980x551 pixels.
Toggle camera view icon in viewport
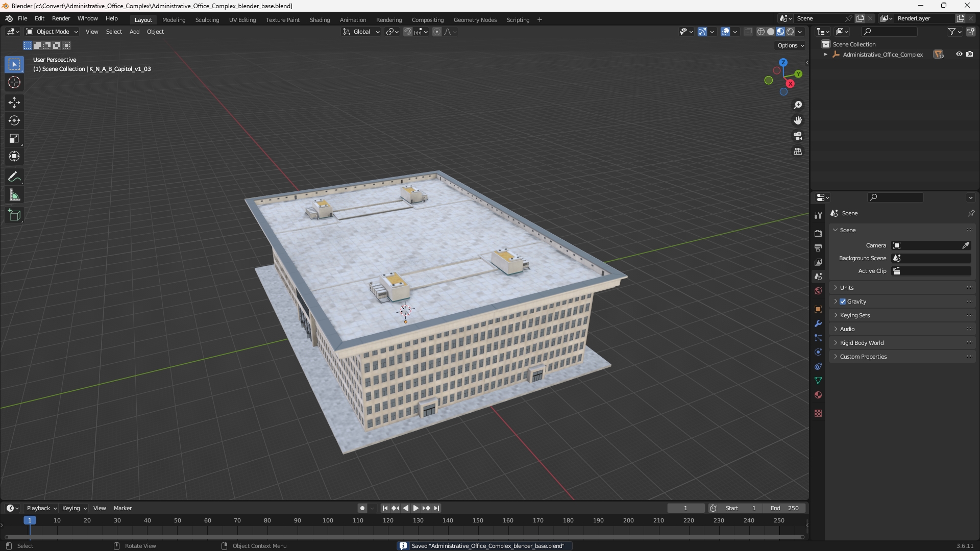[798, 136]
